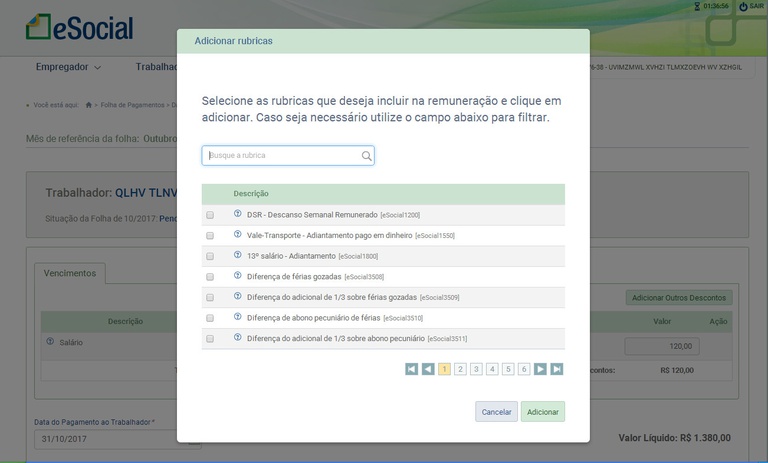Screen dimensions: 768x463
Task: Click the Cancelar button
Action: coord(496,412)
